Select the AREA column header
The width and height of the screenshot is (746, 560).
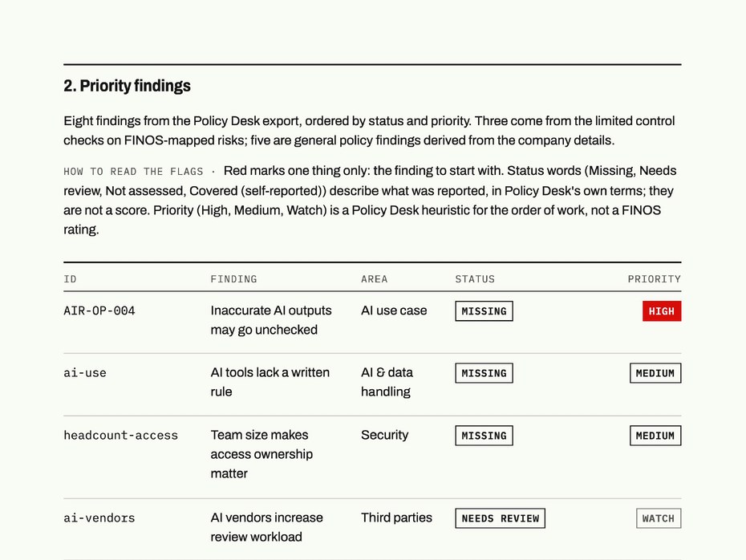click(x=374, y=279)
